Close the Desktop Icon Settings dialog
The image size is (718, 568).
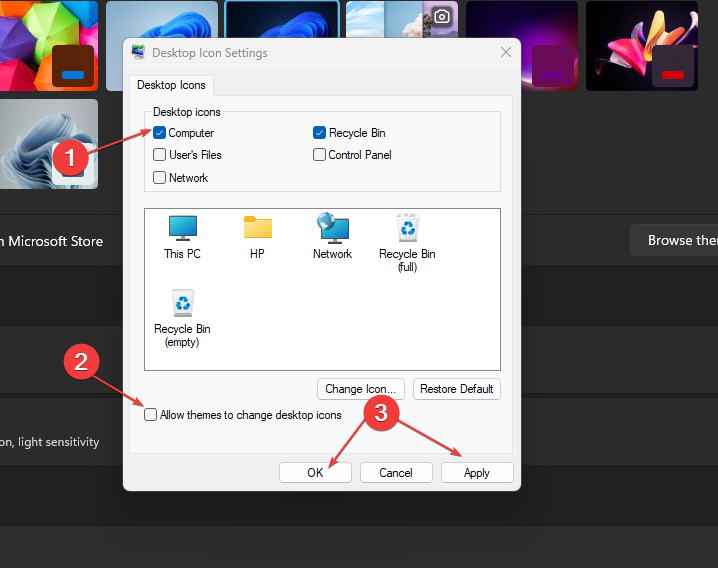tap(506, 52)
